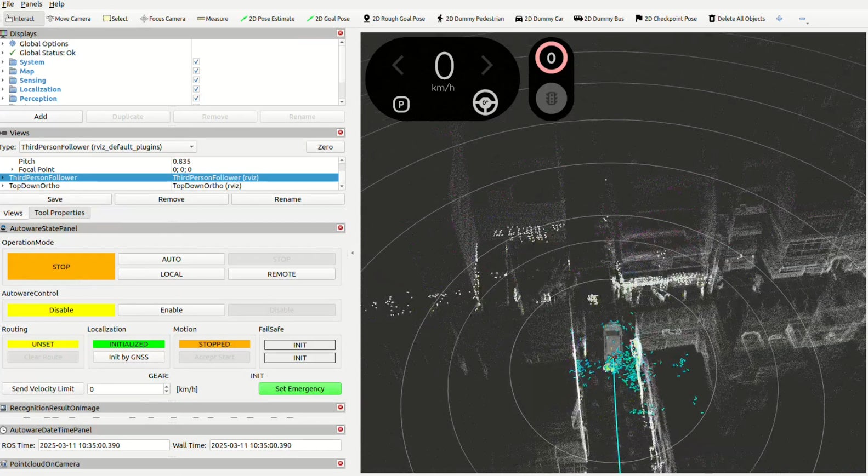
Task: Activate the Measure tool
Action: (213, 19)
